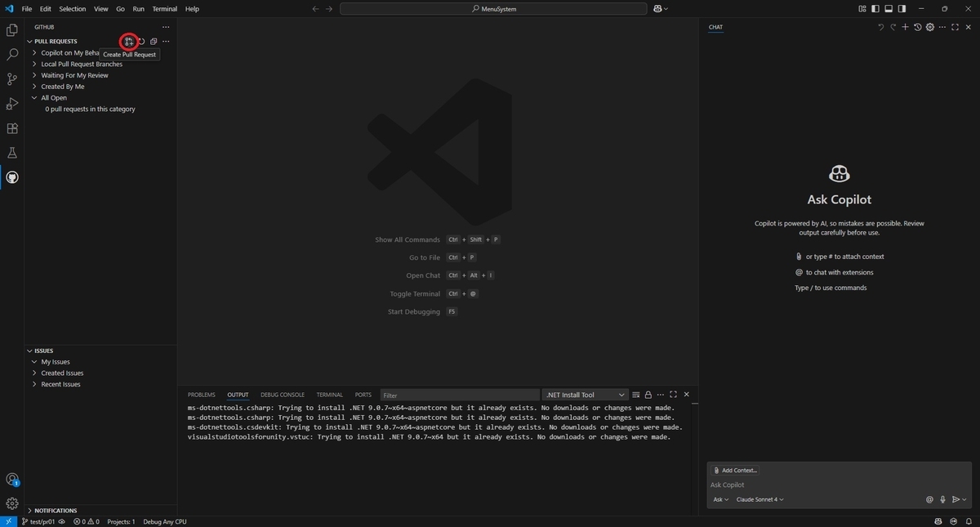Viewport: 980px width, 527px height.
Task: Open the Testing flask icon
Action: pyautogui.click(x=12, y=153)
